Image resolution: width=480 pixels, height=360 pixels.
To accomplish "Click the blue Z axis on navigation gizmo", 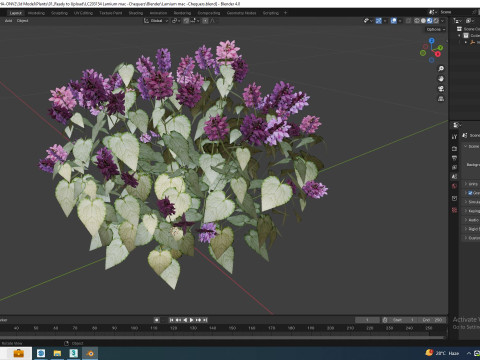I will point(432,41).
